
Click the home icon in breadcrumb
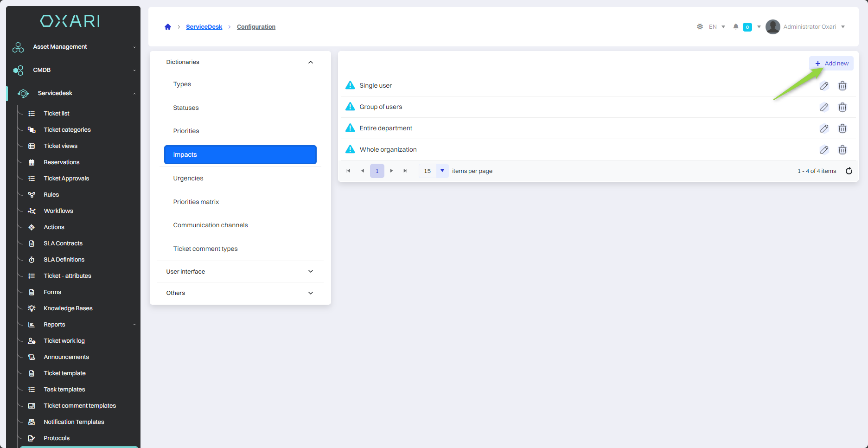click(x=168, y=27)
